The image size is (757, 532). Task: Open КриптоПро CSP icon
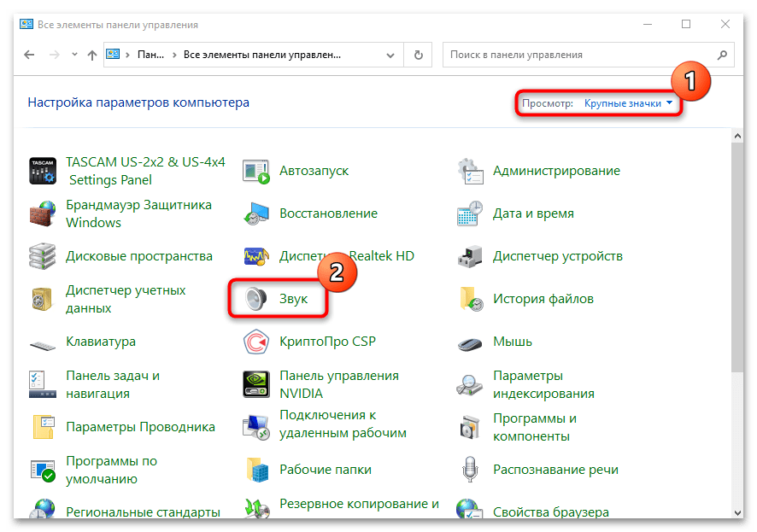click(256, 342)
